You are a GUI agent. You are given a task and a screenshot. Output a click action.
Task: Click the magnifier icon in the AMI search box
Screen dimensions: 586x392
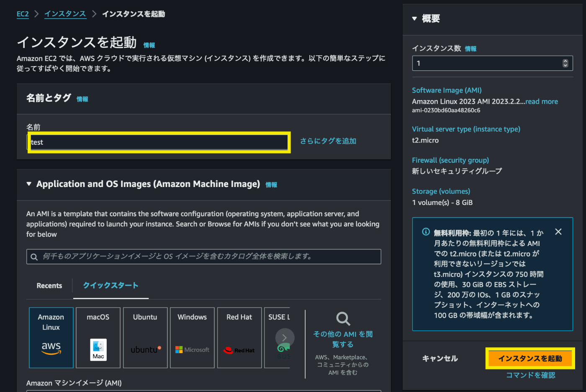pyautogui.click(x=34, y=257)
